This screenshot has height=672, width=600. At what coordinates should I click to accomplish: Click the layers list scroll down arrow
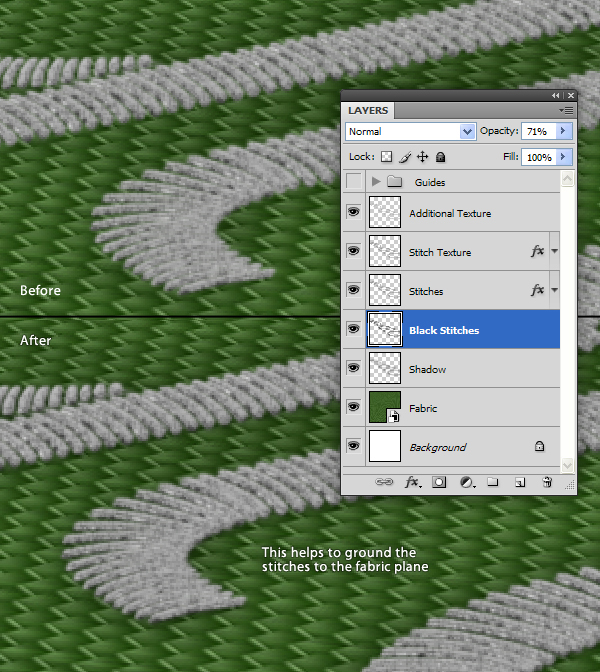[567, 465]
